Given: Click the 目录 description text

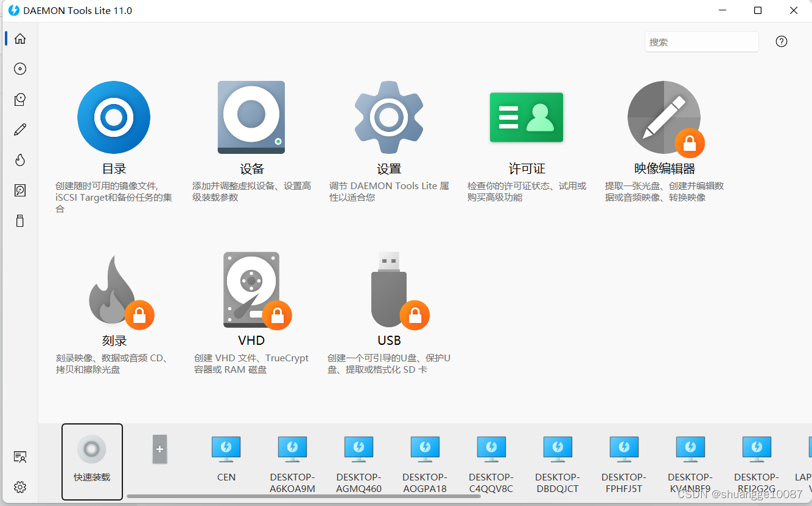Looking at the screenshot, I should point(114,198).
